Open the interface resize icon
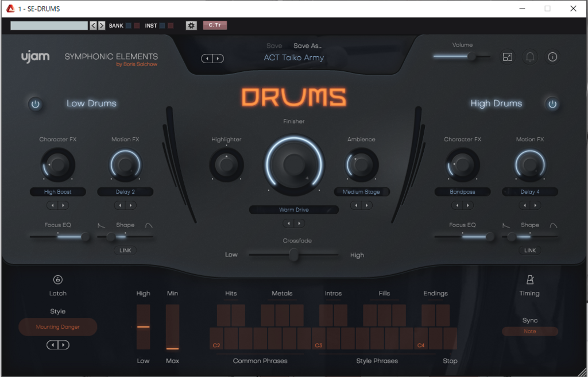 click(x=508, y=57)
